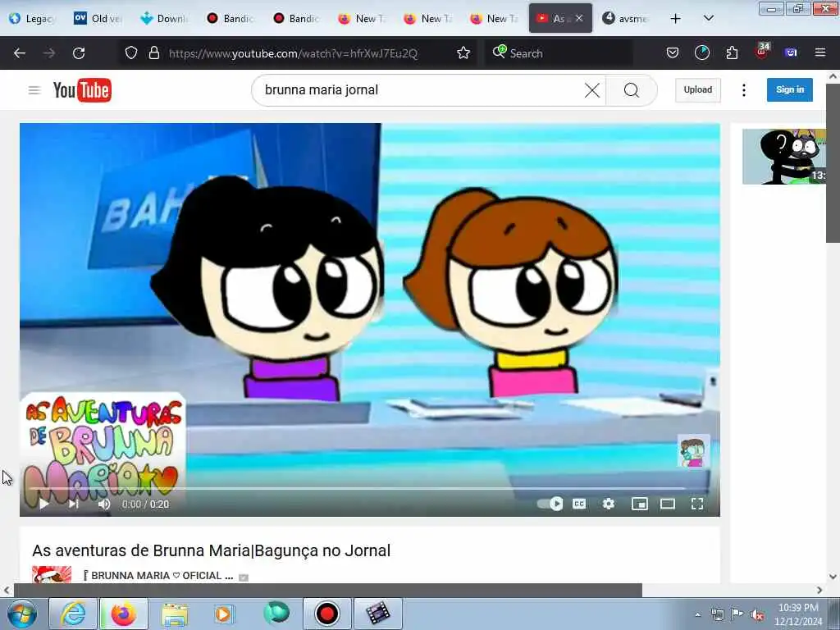Screen dimensions: 840x630
Task: Skip to next video
Action: [74, 504]
